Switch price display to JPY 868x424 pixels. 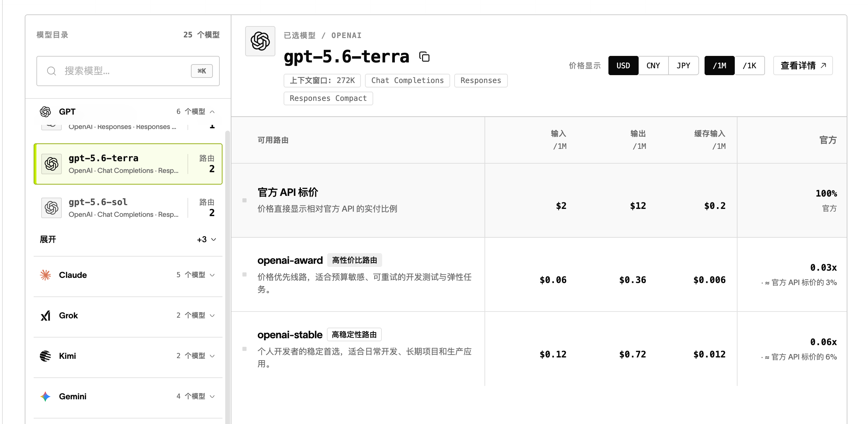click(x=683, y=66)
